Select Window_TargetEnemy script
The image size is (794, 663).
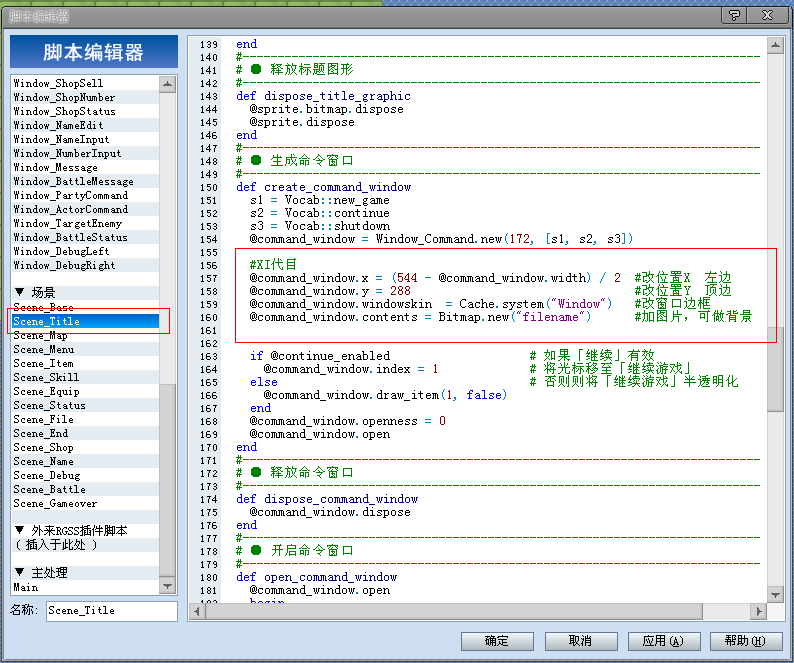pyautogui.click(x=85, y=223)
